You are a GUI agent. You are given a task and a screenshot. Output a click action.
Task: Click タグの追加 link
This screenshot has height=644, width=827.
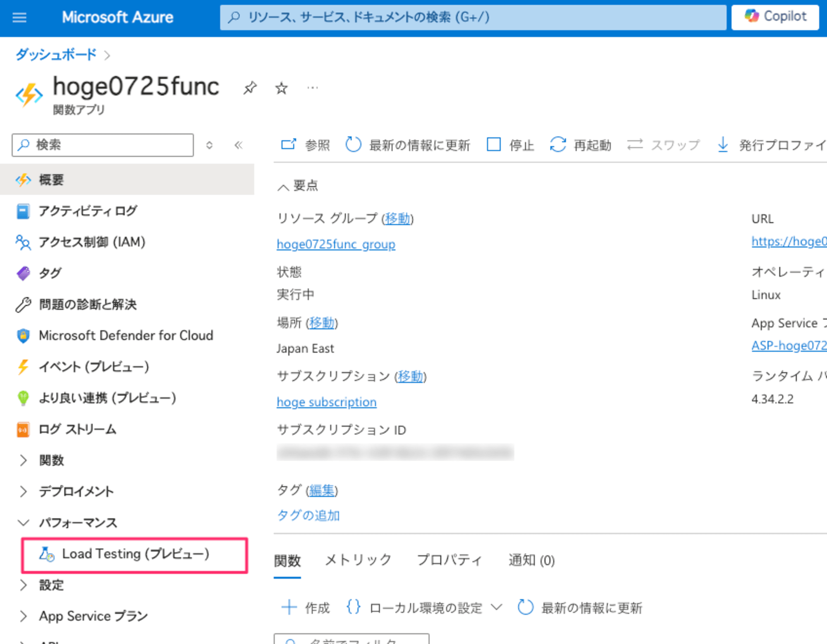coord(308,515)
